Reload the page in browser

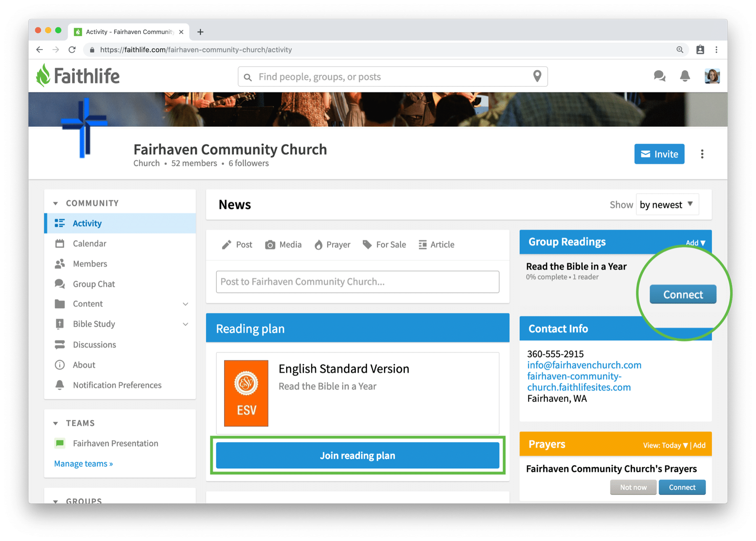72,50
